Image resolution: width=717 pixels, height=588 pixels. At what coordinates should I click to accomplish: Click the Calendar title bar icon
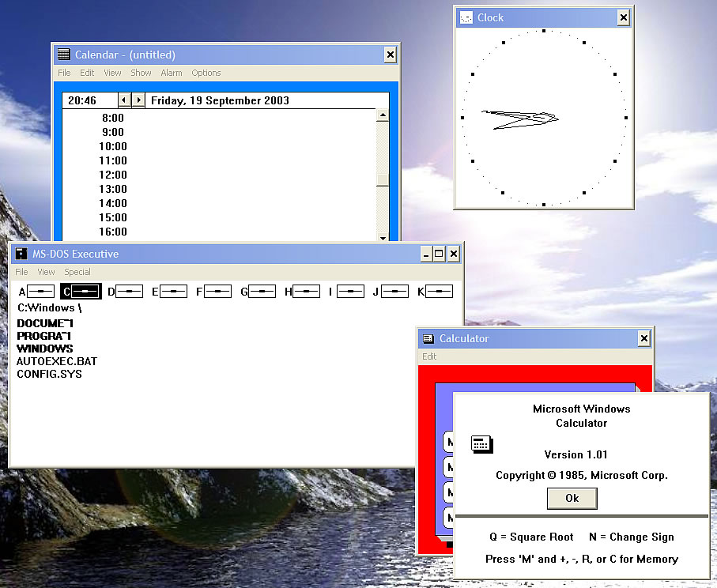(x=64, y=55)
